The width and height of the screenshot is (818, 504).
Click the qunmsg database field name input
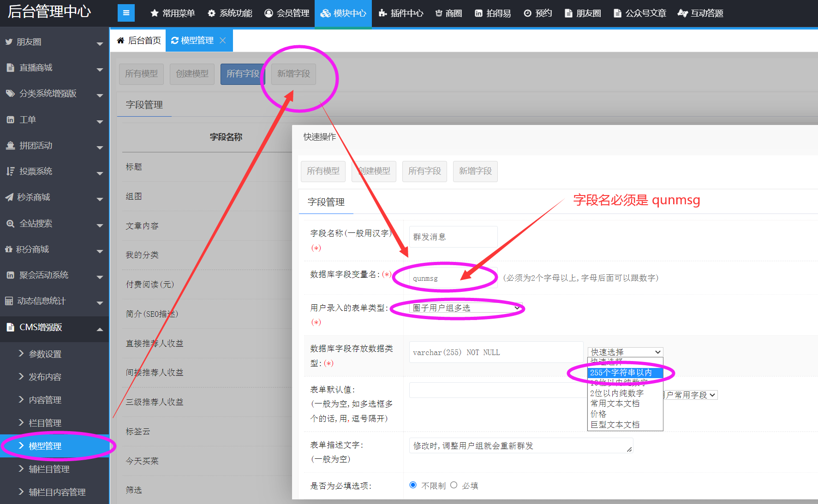click(x=452, y=278)
